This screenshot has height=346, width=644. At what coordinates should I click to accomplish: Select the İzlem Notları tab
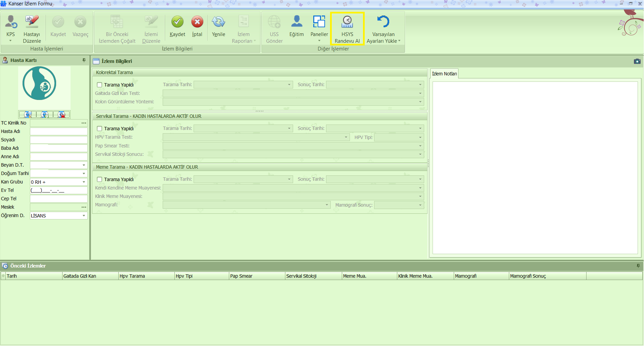pyautogui.click(x=444, y=74)
